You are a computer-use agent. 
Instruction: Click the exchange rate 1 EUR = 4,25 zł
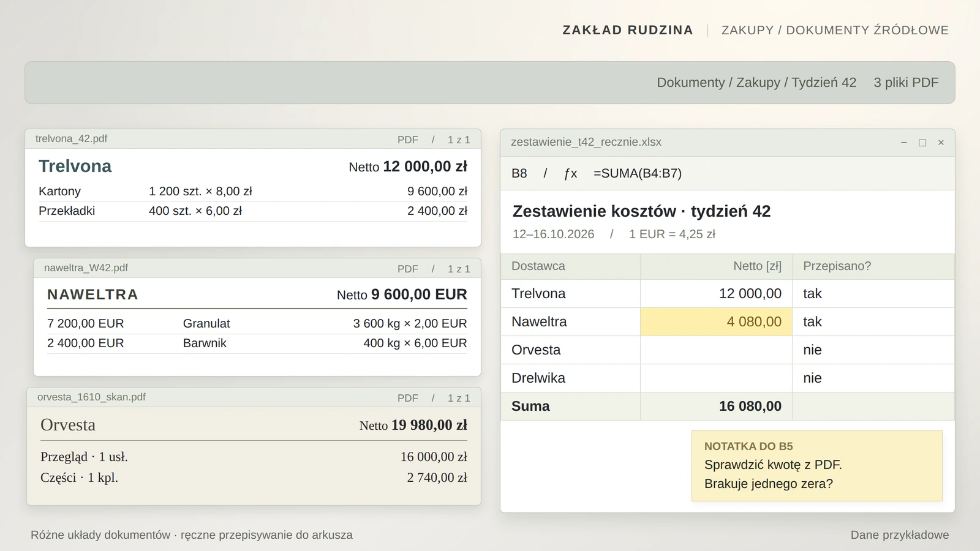672,234
